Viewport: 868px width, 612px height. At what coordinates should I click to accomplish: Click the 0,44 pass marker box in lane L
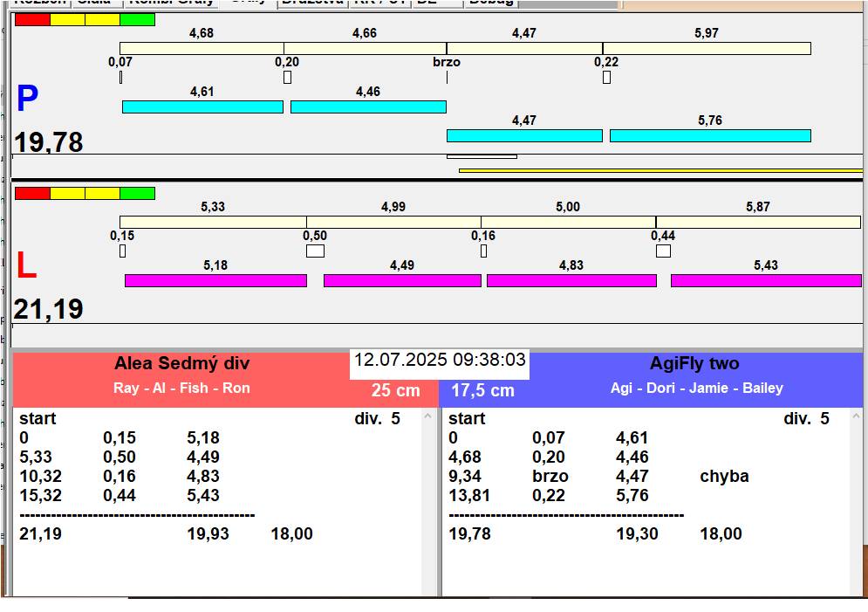(x=663, y=251)
